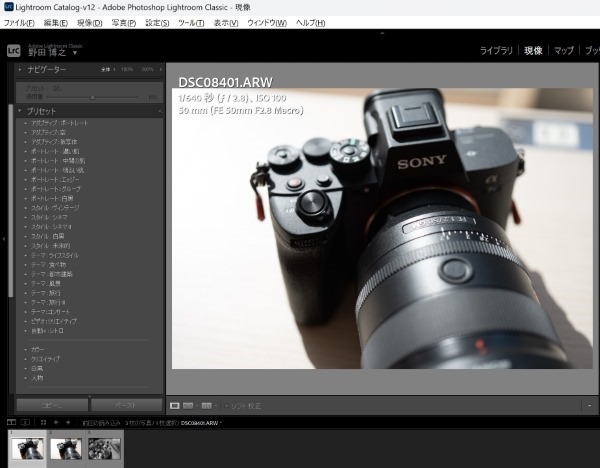Click the loupe view icon in toolbar
The width and height of the screenshot is (600, 468).
[x=176, y=405]
